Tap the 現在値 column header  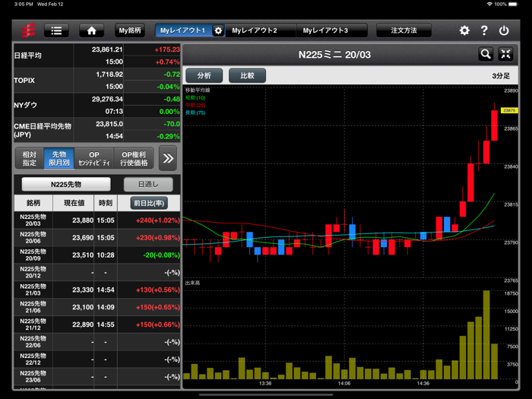tap(74, 203)
